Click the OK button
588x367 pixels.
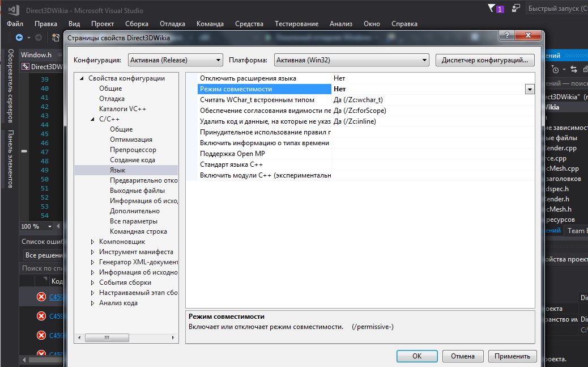click(x=416, y=356)
